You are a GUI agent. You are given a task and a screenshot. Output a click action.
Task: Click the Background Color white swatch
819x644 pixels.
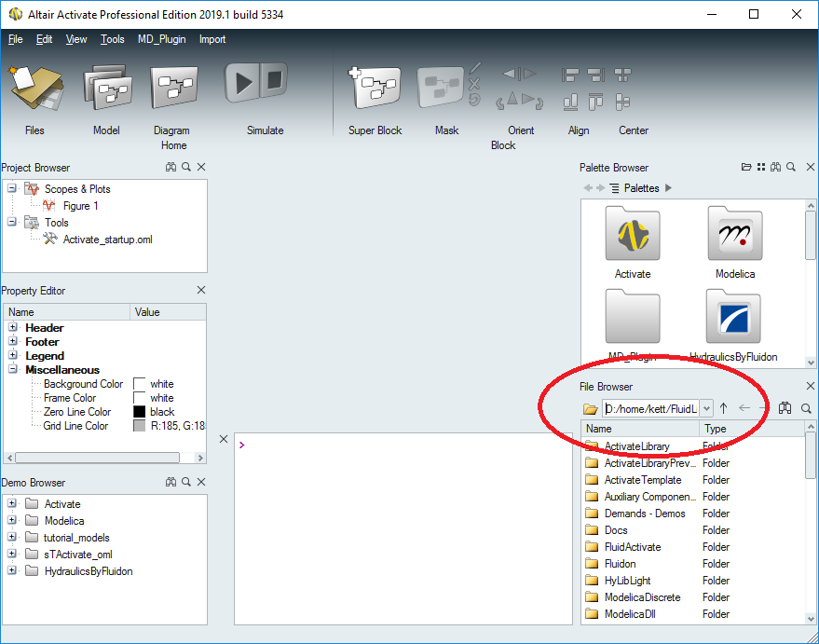point(139,384)
